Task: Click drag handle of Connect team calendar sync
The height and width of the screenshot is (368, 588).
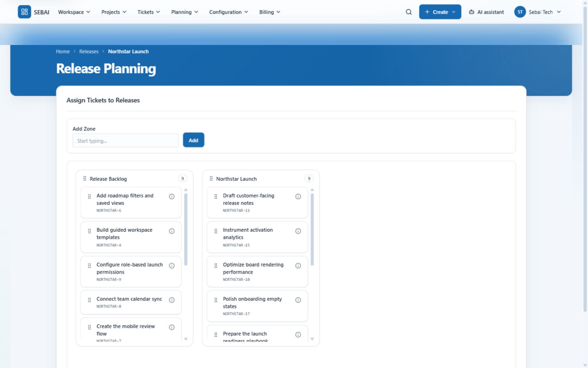Action: 89,300
